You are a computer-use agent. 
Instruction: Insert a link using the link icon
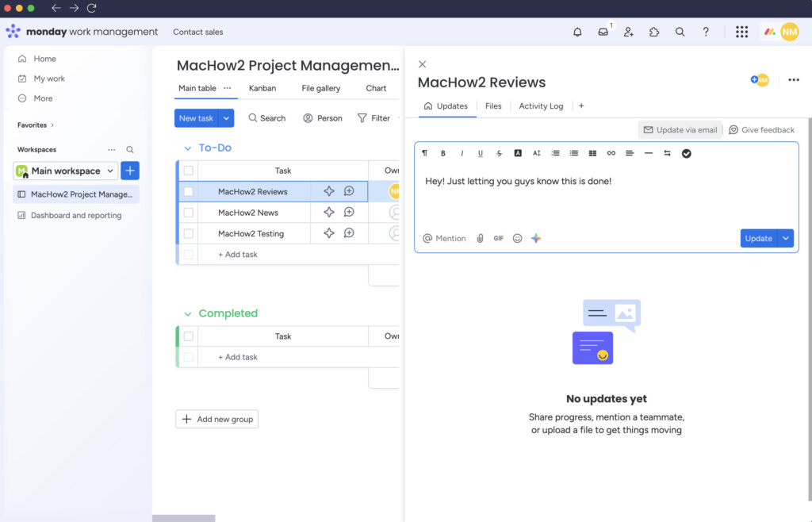pyautogui.click(x=611, y=153)
